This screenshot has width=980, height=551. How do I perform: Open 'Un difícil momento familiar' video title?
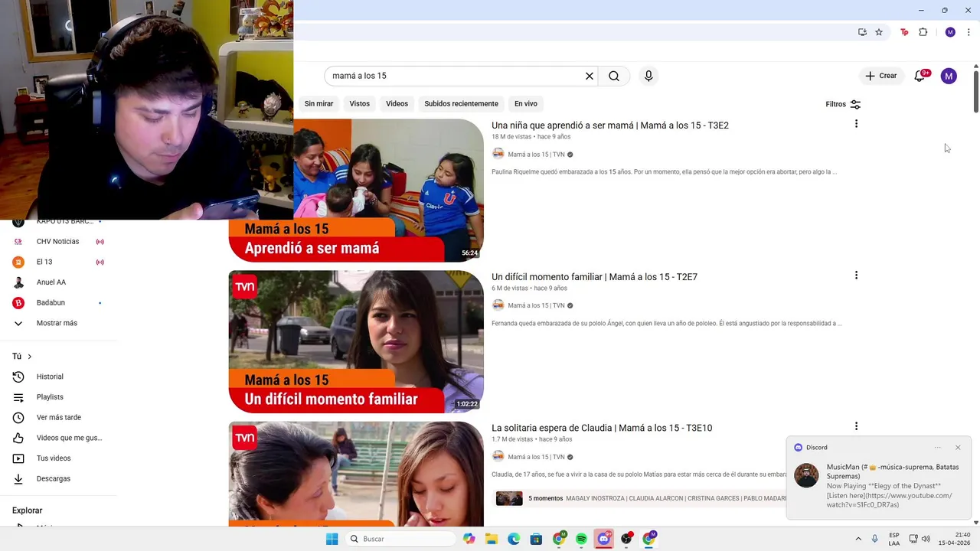pyautogui.click(x=594, y=277)
